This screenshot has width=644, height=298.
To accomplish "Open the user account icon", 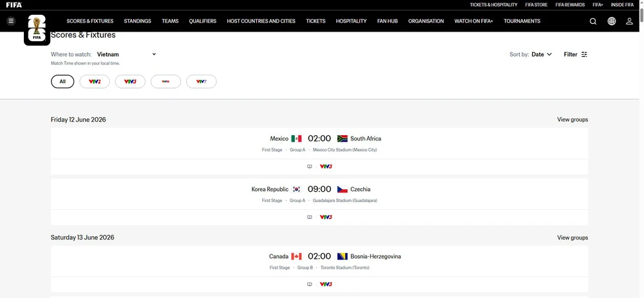I will pos(629,21).
